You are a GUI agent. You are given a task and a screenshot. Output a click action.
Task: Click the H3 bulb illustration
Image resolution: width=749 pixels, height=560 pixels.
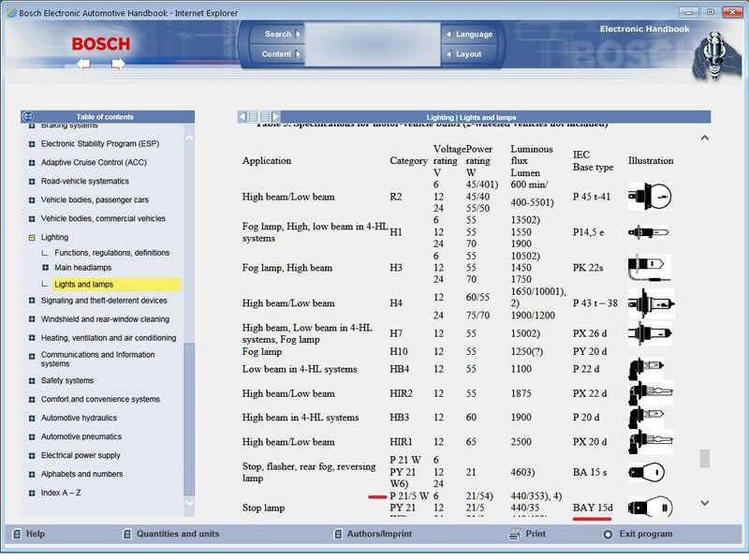[x=649, y=268]
